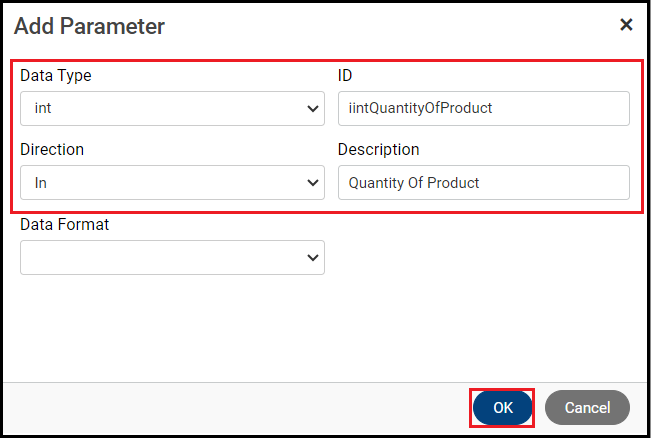Confirm the parameter with the OK button

point(503,408)
